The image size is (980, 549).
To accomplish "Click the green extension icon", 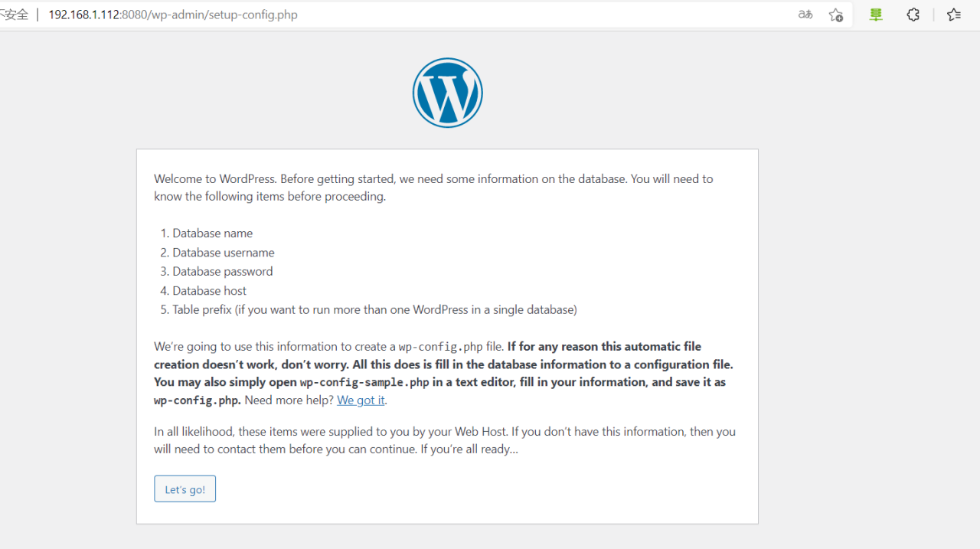I will pyautogui.click(x=876, y=15).
